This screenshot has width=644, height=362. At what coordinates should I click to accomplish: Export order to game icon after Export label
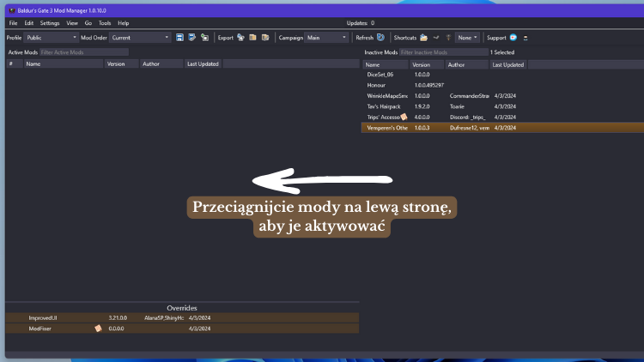point(240,38)
